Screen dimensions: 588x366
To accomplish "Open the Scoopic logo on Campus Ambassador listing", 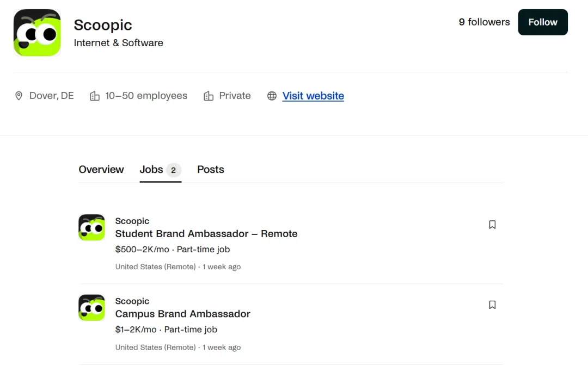I will 91,308.
